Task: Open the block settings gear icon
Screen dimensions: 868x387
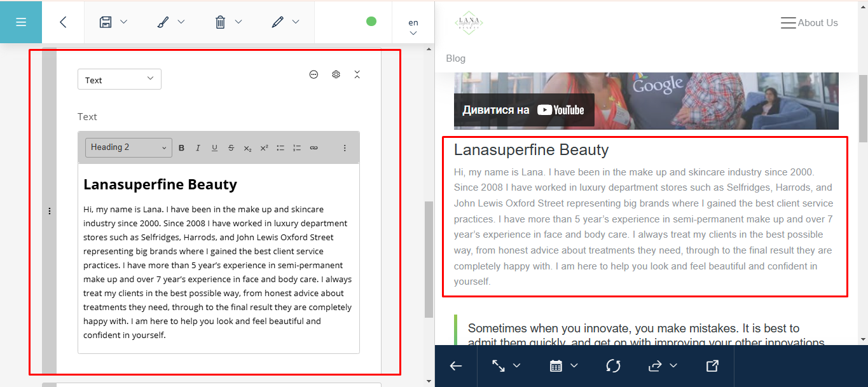Action: pyautogui.click(x=335, y=74)
